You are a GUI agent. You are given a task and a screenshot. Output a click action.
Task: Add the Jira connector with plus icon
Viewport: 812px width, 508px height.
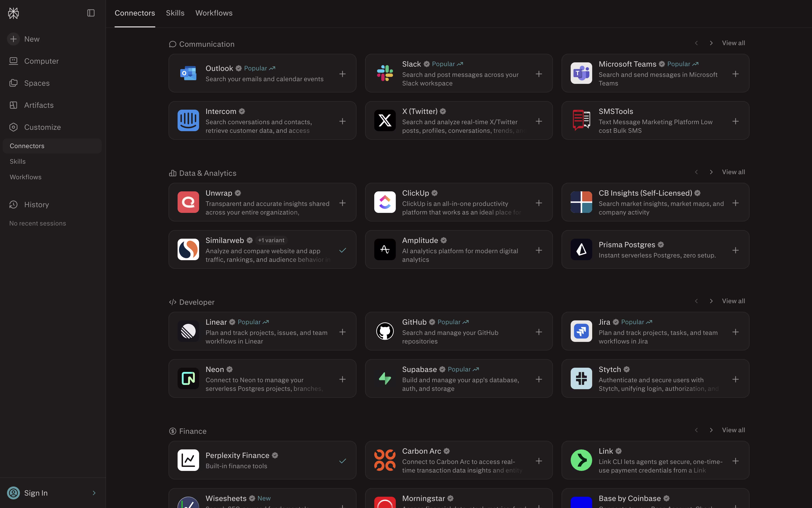[x=735, y=332]
